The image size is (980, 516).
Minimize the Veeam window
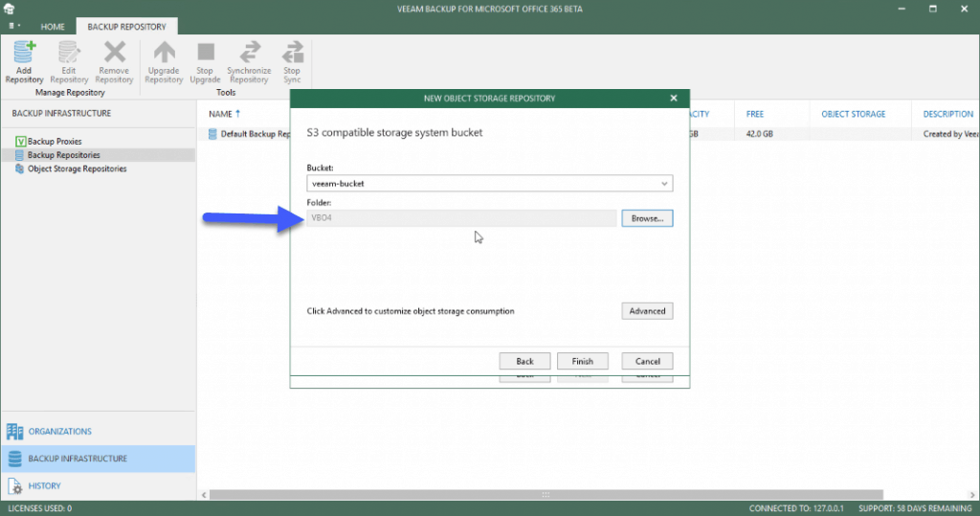tap(902, 9)
